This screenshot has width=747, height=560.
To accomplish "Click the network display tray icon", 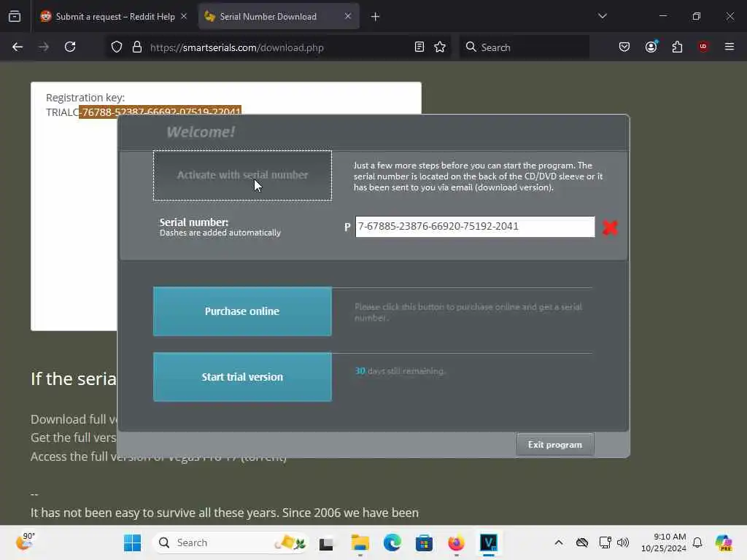I will click(x=605, y=542).
